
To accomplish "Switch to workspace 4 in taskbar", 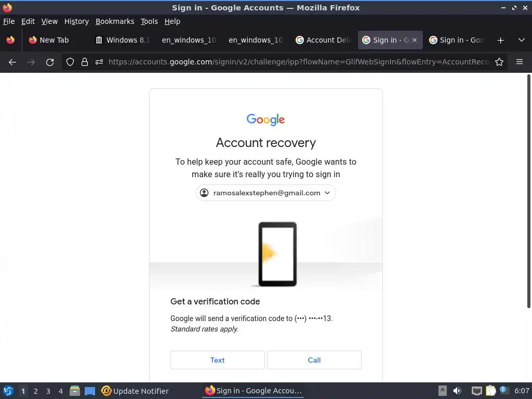I will pos(61,391).
